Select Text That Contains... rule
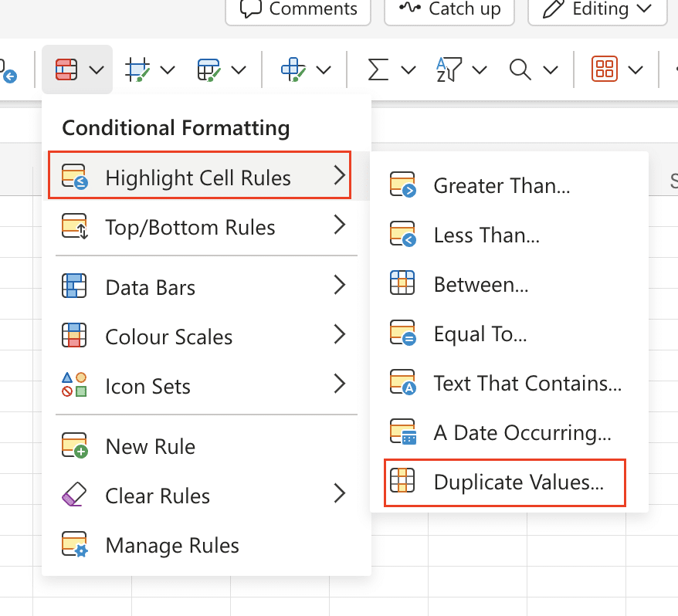 click(x=509, y=382)
